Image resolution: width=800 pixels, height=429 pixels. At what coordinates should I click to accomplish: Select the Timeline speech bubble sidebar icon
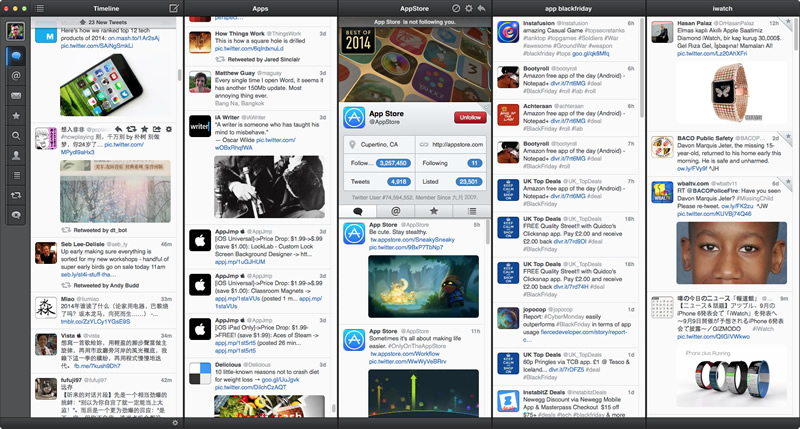(x=16, y=56)
